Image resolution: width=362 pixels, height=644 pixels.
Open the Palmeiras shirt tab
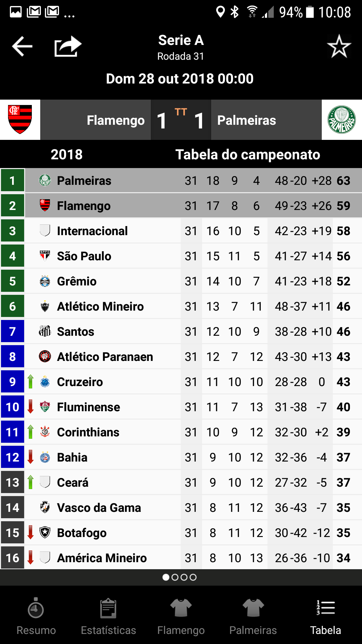[253, 616]
